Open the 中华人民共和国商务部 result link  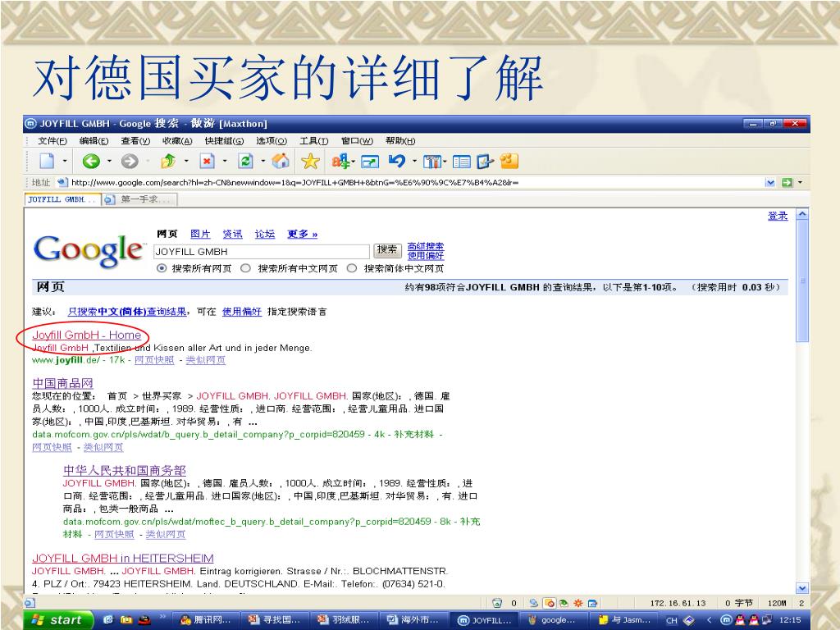(x=125, y=471)
